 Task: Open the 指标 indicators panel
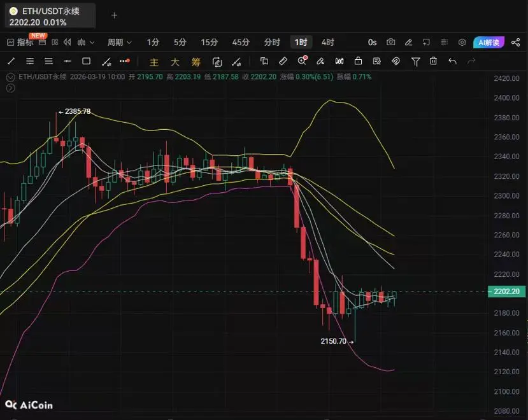20,43
